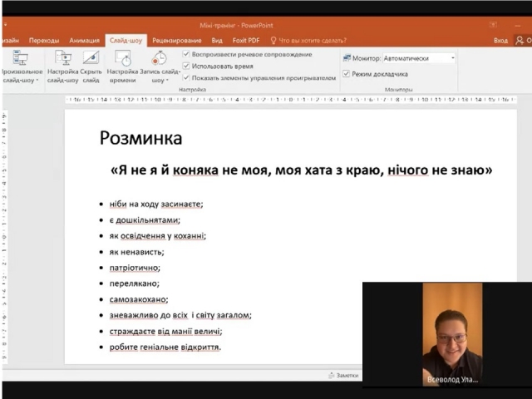Open the Заметки notes pane
Screen dimensions: 532x399
tap(343, 375)
